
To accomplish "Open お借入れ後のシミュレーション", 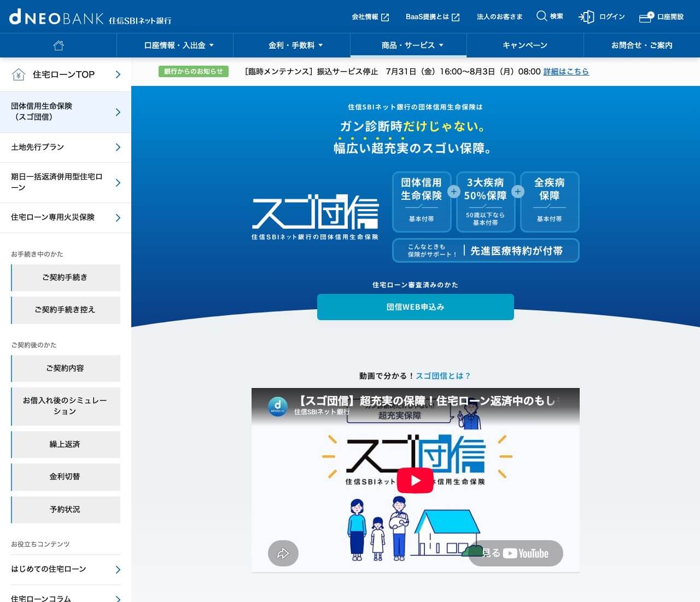I will click(66, 406).
